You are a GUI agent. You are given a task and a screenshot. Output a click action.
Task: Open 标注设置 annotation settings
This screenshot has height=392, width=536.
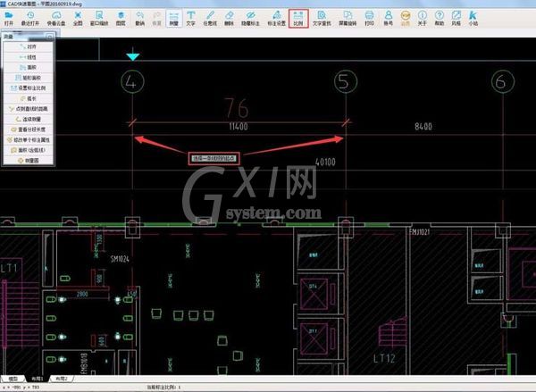coord(276,18)
